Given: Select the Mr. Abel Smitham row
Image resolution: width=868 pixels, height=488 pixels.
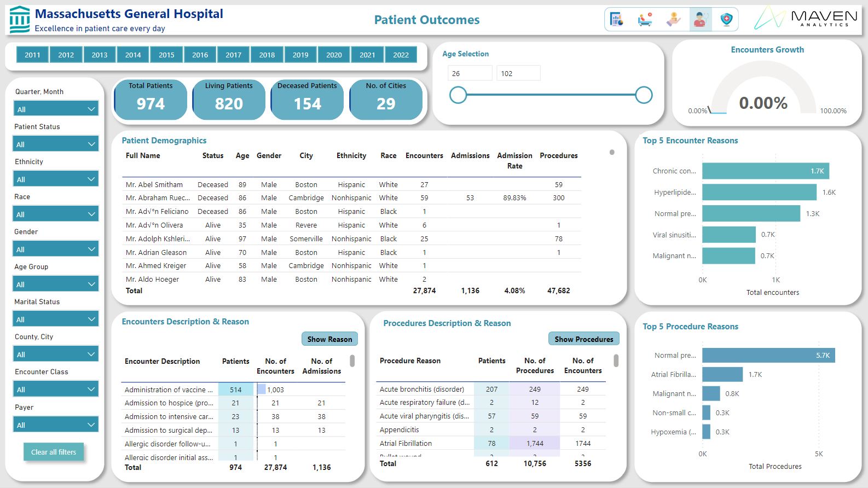Looking at the screenshot, I should (x=351, y=184).
